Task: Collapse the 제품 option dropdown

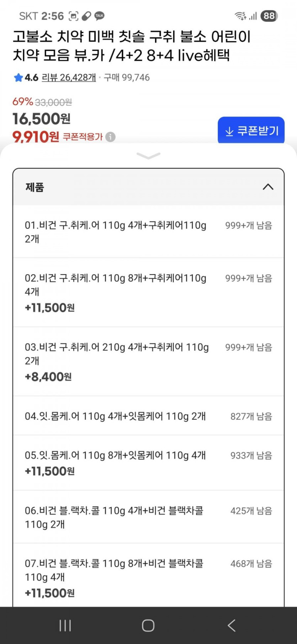Action: pyautogui.click(x=268, y=187)
